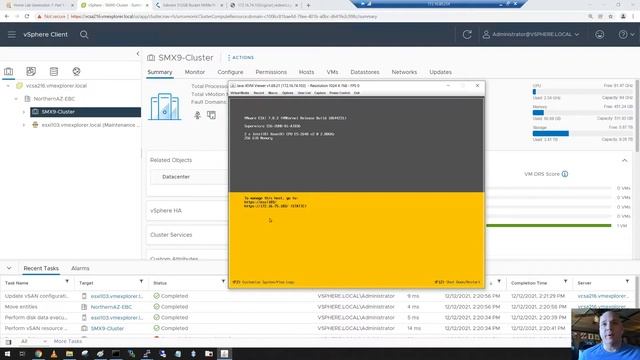This screenshot has width=640, height=360.
Task: Expand the esxi103 maintenance host node
Action: (x=24, y=125)
